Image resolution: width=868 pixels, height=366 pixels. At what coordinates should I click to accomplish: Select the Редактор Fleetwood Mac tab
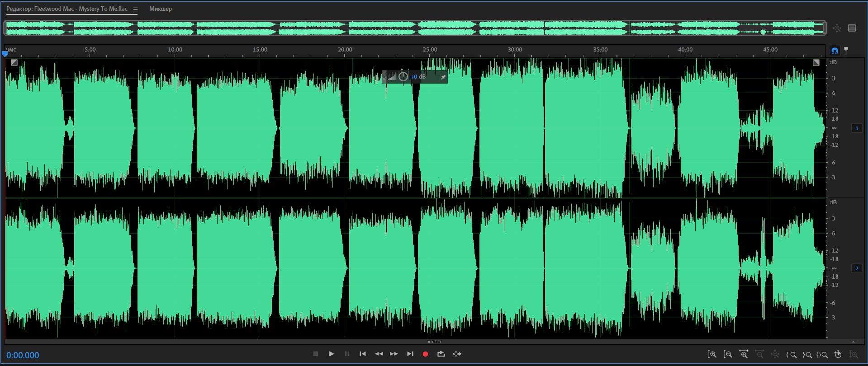click(67, 9)
